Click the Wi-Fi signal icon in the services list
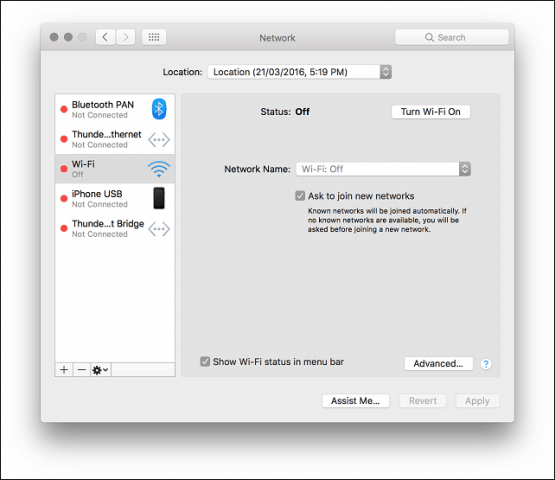Image resolution: width=555 pixels, height=480 pixels. [159, 168]
